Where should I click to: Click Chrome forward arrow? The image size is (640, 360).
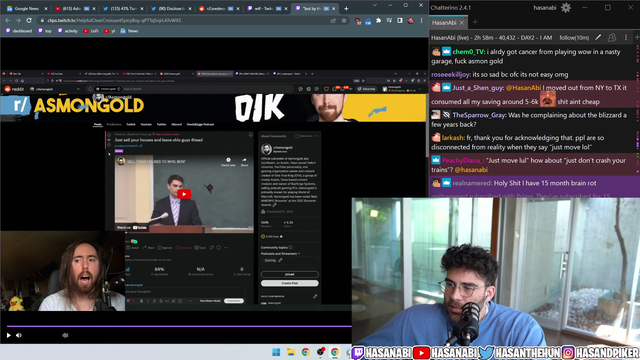18,20
